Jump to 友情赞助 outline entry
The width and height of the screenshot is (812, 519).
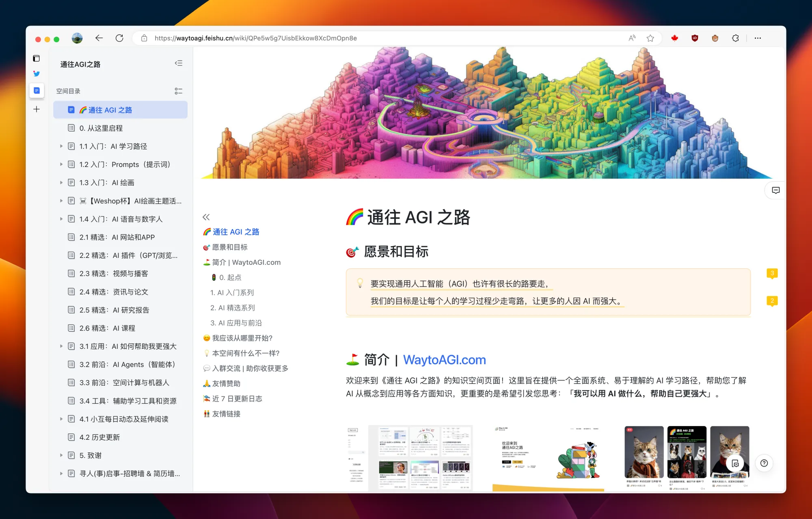click(226, 383)
